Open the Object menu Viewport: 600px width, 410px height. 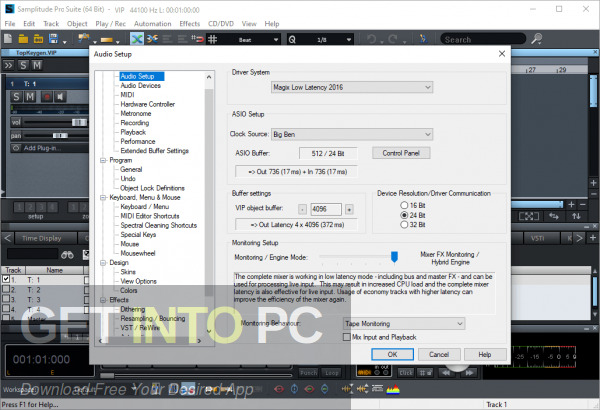77,24
